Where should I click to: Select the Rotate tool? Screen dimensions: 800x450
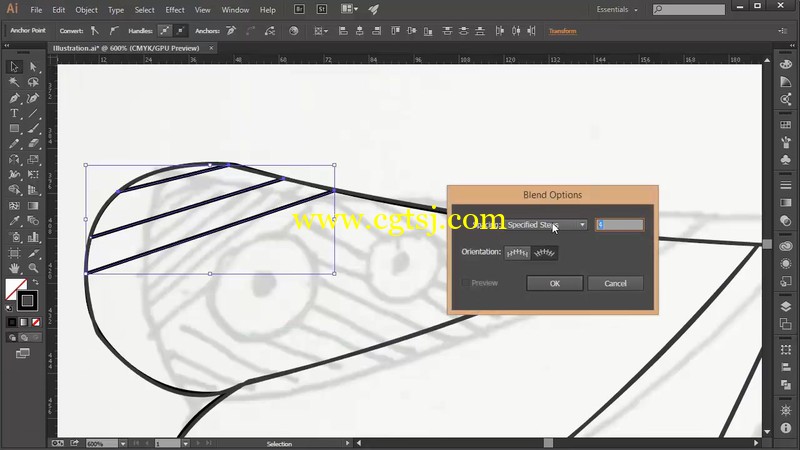point(14,159)
